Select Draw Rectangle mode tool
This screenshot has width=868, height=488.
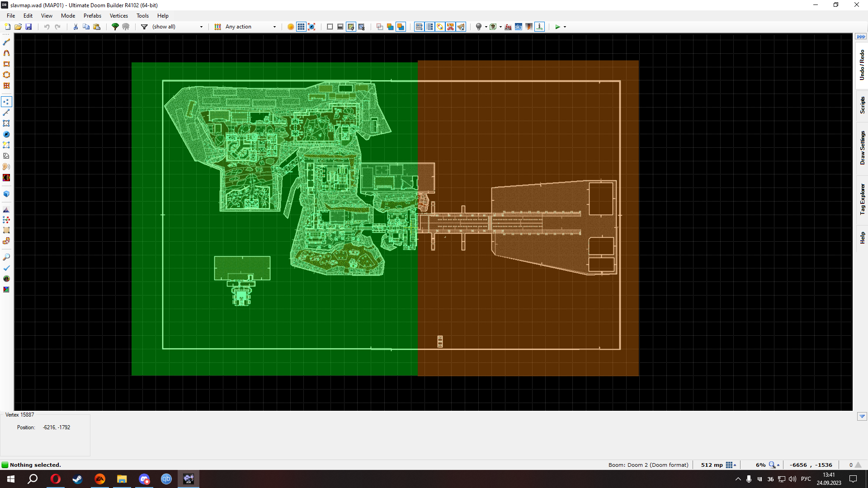tap(6, 64)
